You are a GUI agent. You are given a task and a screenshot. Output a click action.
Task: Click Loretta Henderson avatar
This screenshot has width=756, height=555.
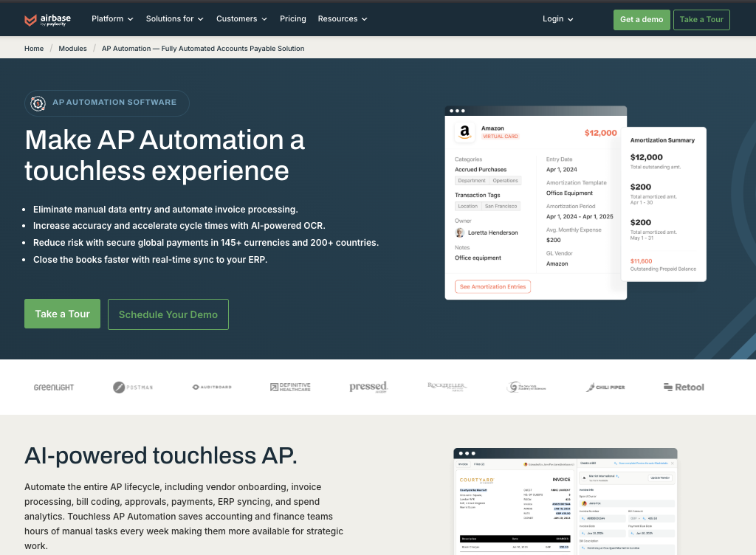(459, 232)
